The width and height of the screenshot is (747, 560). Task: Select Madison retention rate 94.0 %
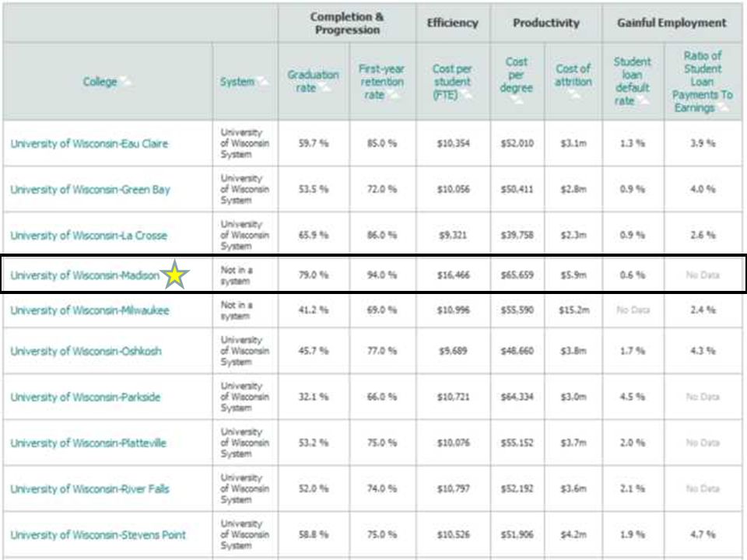tap(381, 275)
